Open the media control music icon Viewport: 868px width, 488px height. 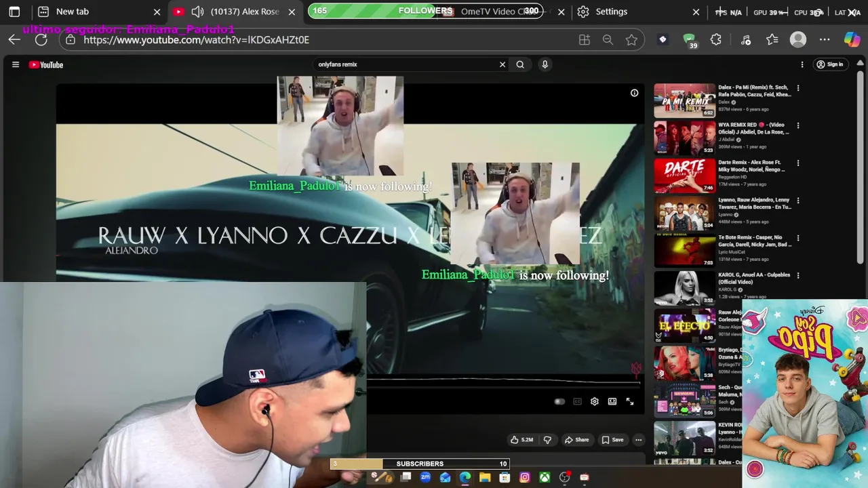click(746, 40)
